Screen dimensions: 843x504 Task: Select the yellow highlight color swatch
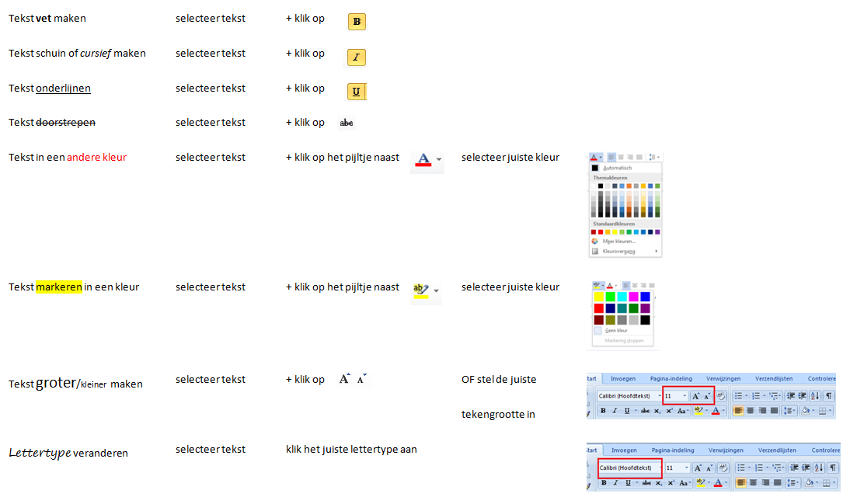coord(599,297)
